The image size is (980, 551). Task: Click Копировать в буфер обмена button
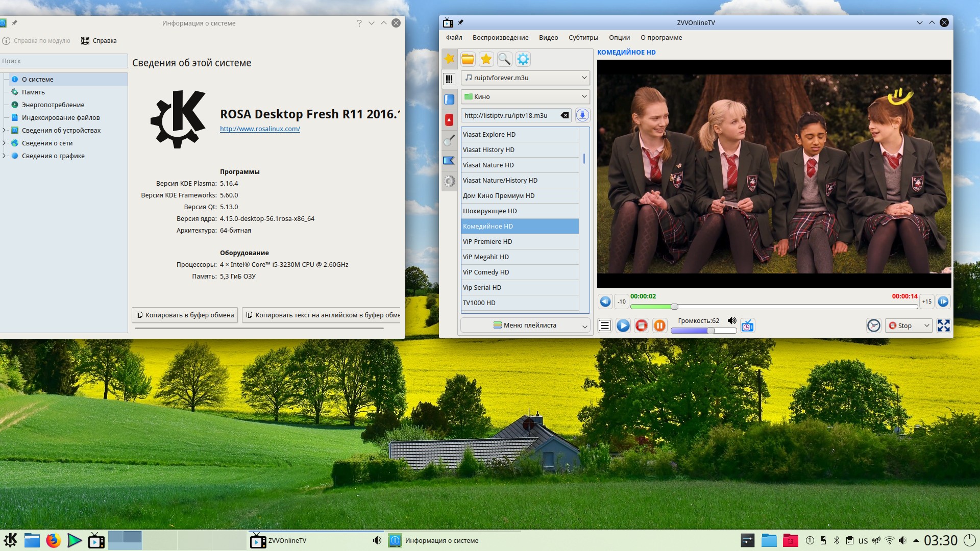tap(185, 315)
